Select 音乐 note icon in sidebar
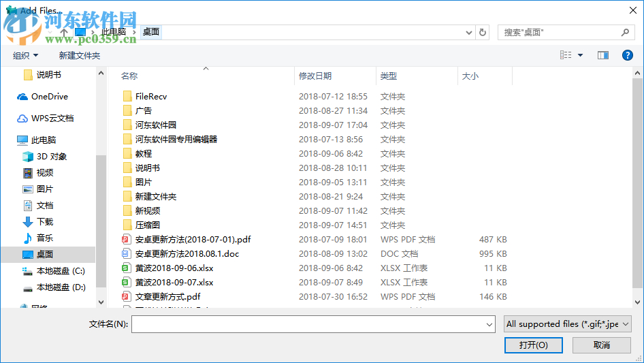Viewport: 644px width, 363px height. [27, 238]
